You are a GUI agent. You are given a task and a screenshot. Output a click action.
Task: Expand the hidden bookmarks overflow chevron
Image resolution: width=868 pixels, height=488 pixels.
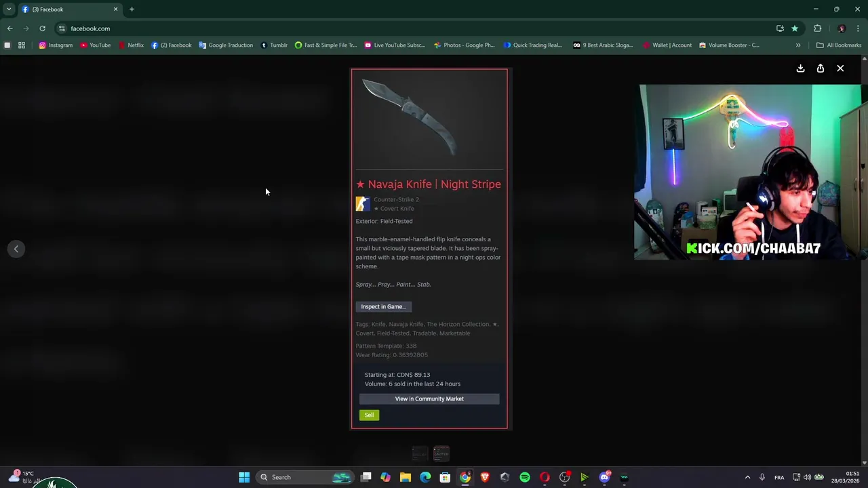click(x=798, y=45)
